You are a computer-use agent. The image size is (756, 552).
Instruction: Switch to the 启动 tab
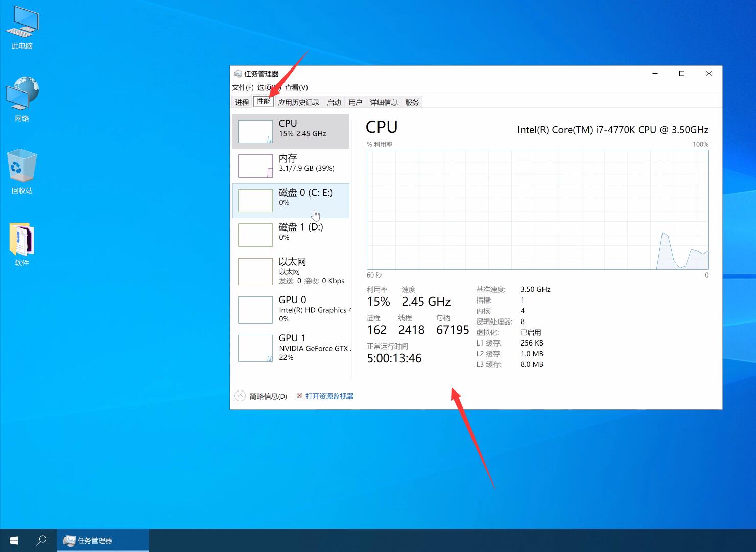tap(334, 102)
